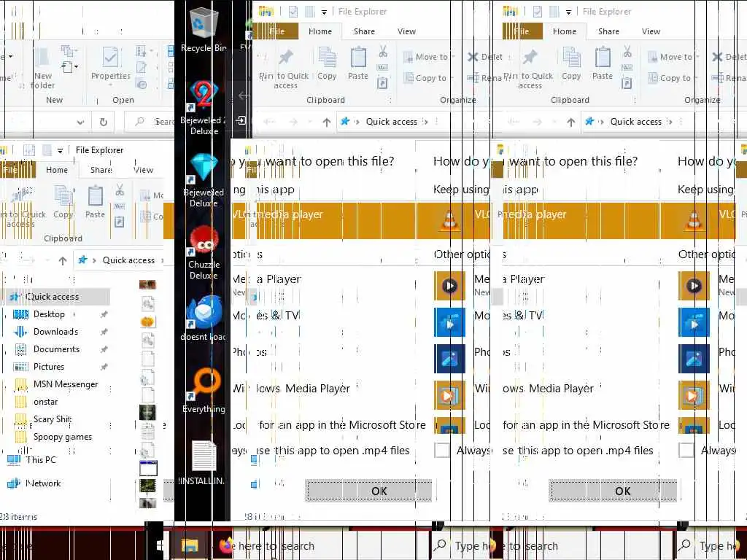Click the orange pumpkin thumbnail in the file list
The height and width of the screenshot is (560, 747).
click(147, 322)
